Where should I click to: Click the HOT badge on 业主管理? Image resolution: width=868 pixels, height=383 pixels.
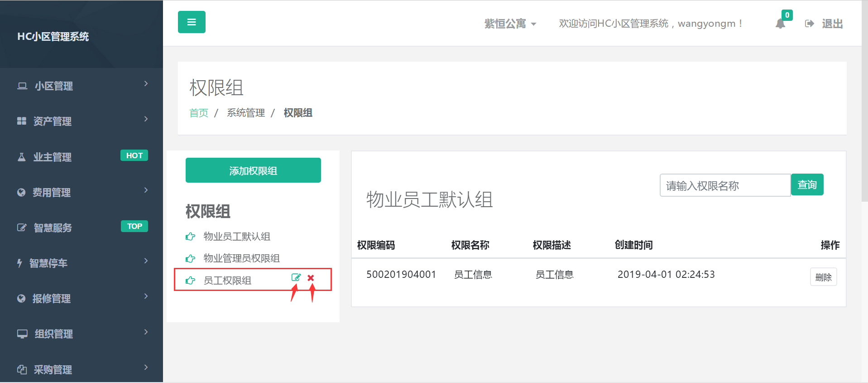tap(134, 155)
